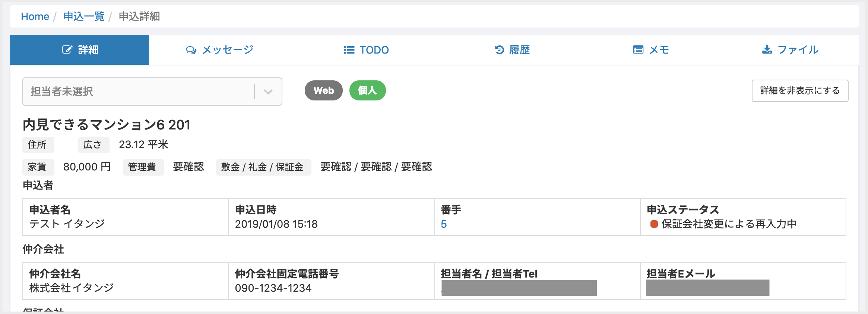868x314 pixels.
Task: Expand the 担当者未選択 dropdown arrow
Action: (x=268, y=92)
